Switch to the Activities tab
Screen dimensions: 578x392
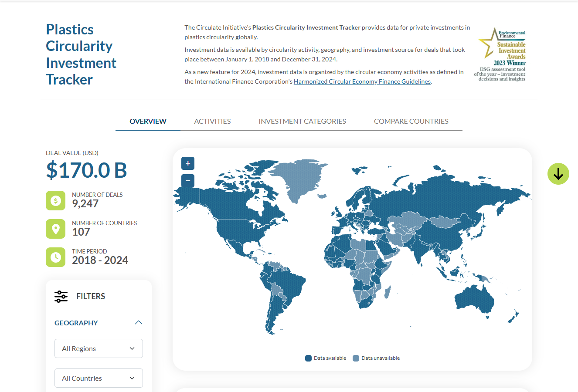click(212, 122)
